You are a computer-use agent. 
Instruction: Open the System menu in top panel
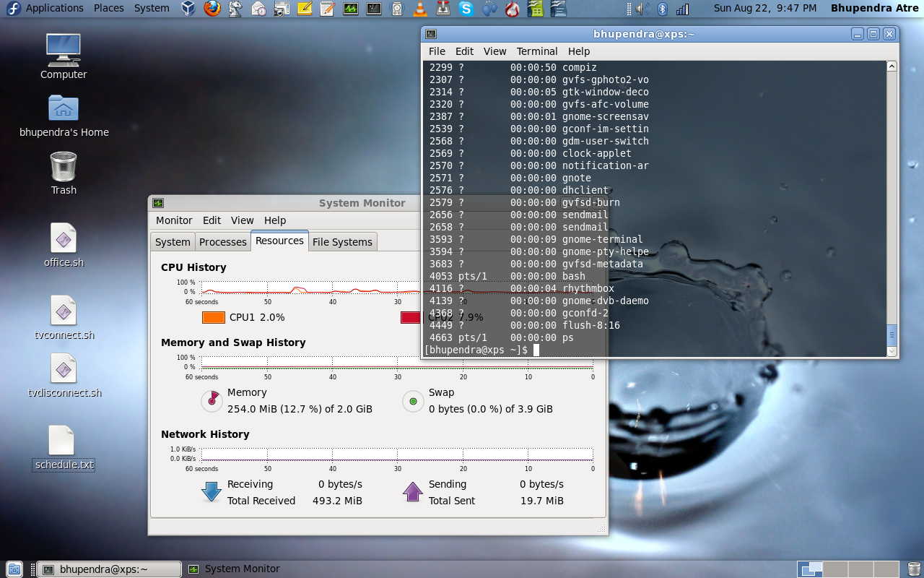(x=152, y=9)
